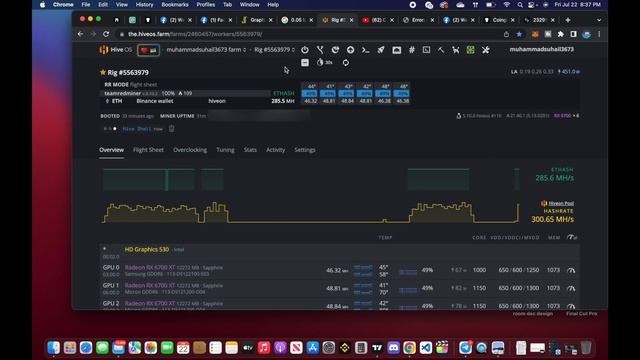Switch to the Stats tab
The height and width of the screenshot is (360, 640).
pos(250,150)
